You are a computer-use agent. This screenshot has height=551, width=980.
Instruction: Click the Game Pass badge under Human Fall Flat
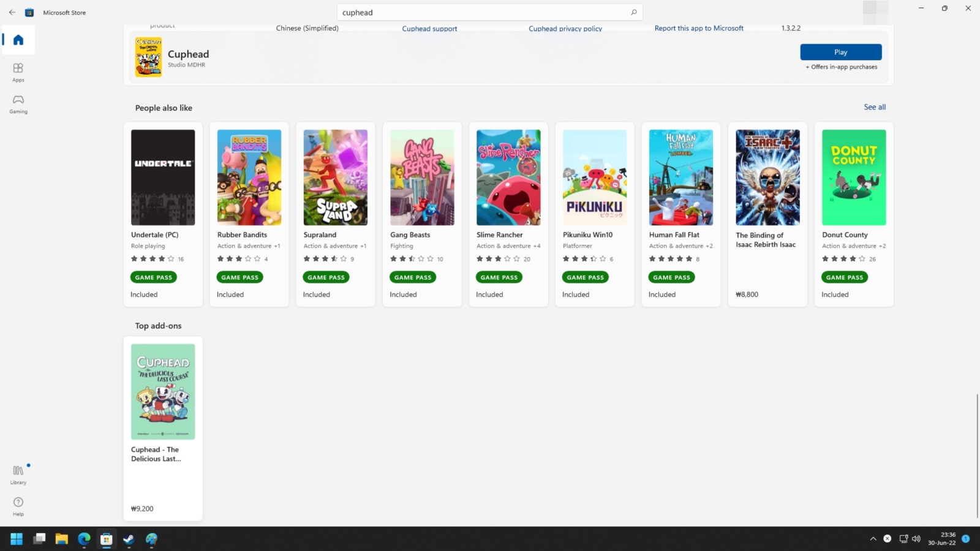tap(672, 277)
